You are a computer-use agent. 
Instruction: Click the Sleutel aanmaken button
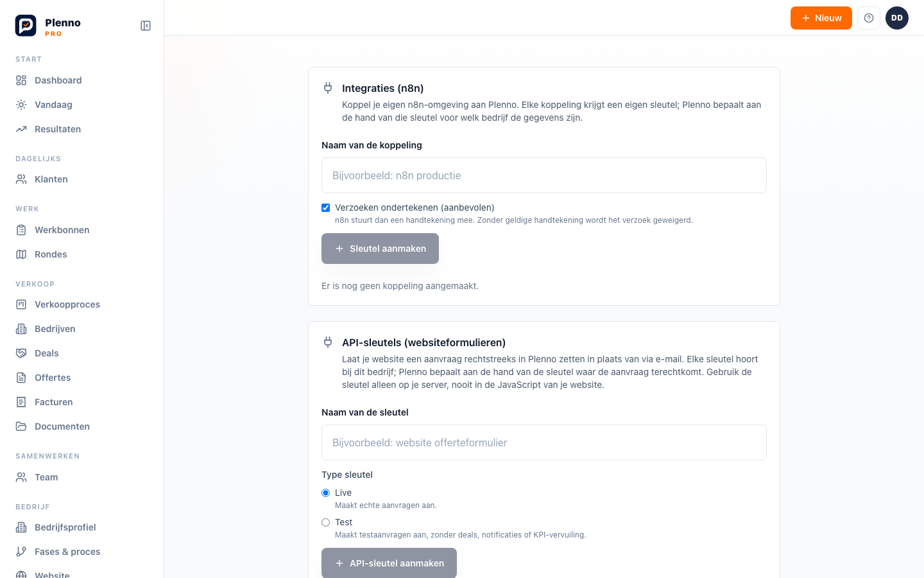(380, 249)
